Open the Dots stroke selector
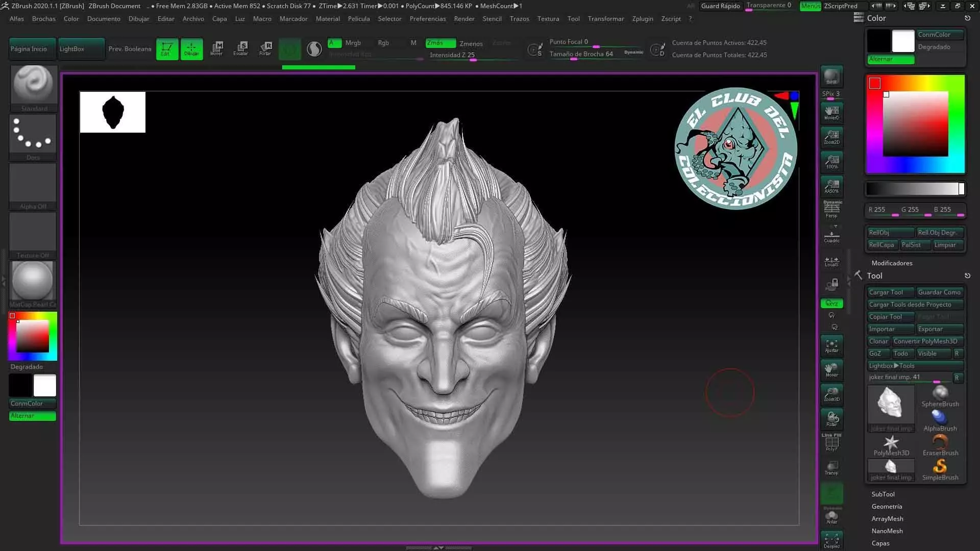This screenshot has height=551, width=980. coord(33,137)
